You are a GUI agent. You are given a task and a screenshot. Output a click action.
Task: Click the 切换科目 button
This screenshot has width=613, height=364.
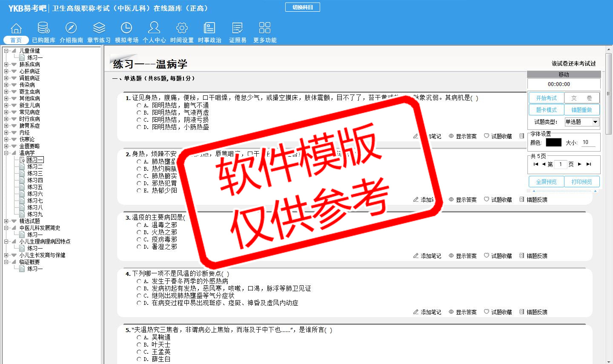303,7
